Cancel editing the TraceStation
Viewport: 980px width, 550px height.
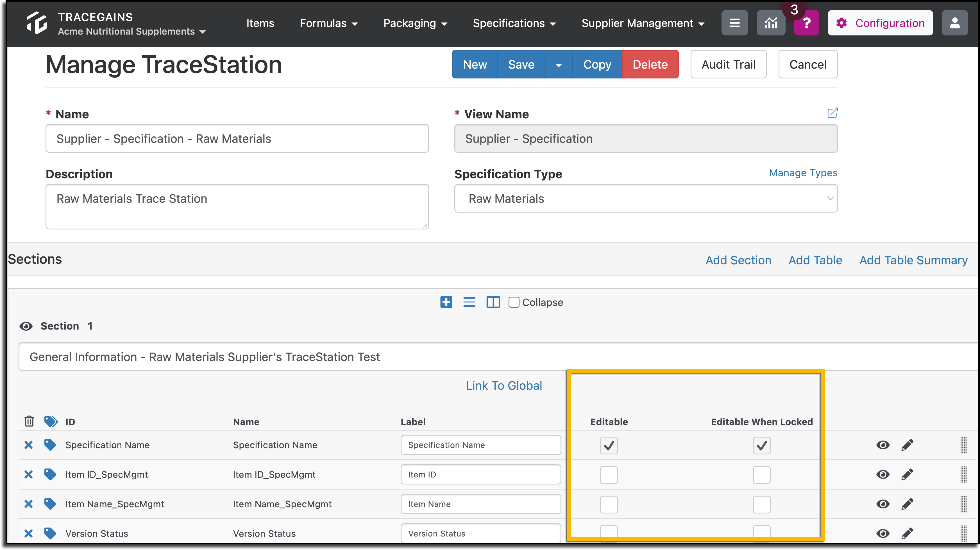pos(808,64)
